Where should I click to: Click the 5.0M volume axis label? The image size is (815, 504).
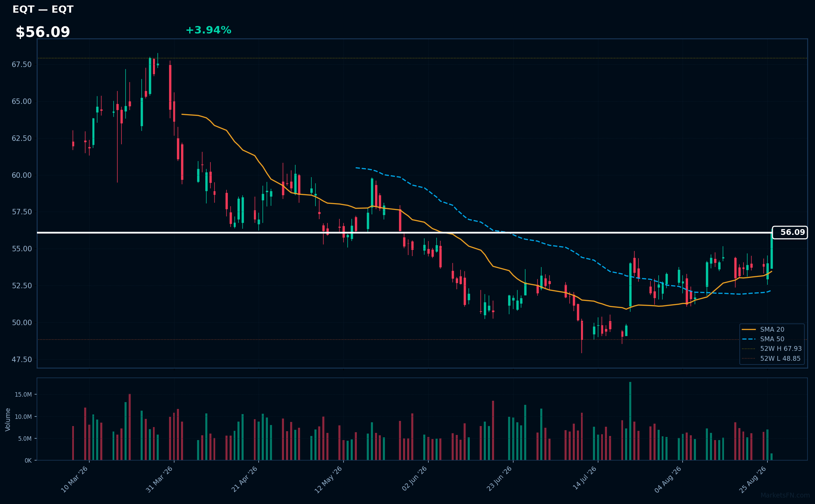click(25, 439)
